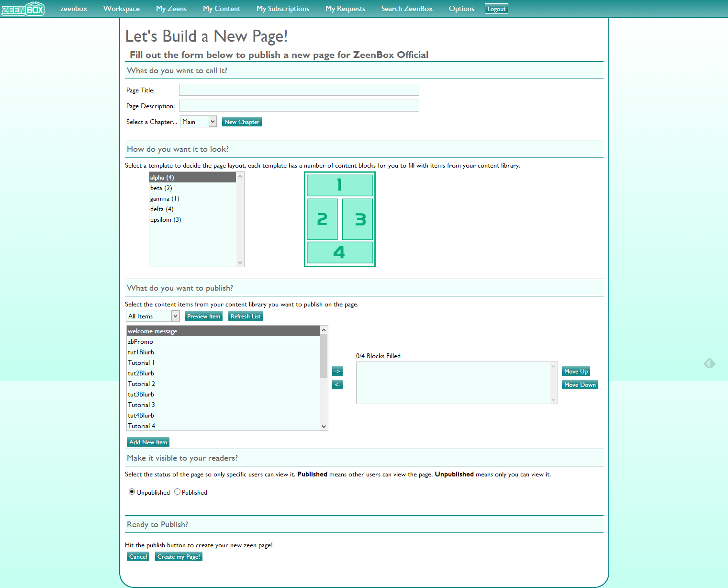Cancel the new page form

pyautogui.click(x=138, y=556)
